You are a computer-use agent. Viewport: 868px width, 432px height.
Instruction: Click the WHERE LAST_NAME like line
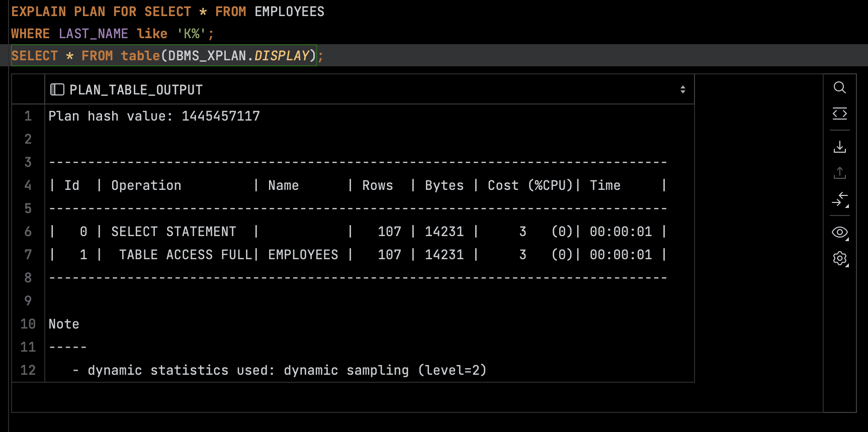(113, 34)
